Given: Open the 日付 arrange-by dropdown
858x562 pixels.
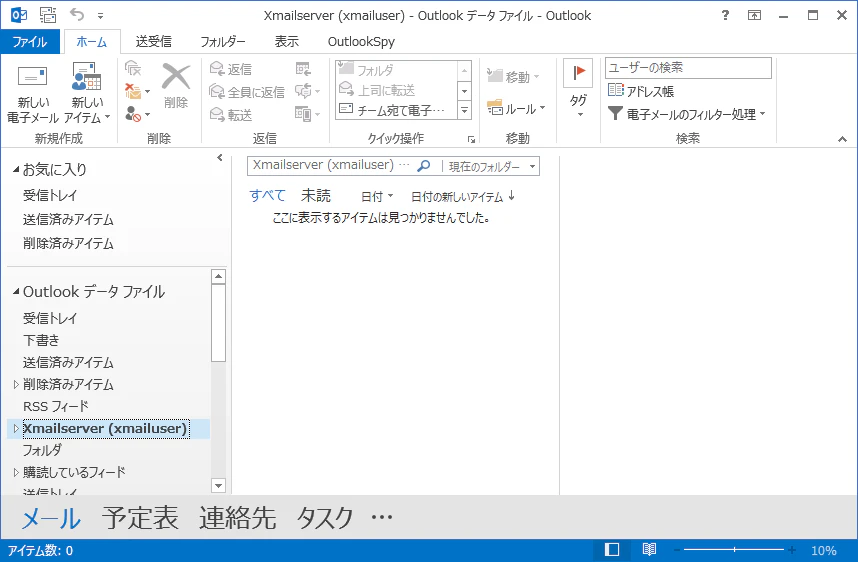Looking at the screenshot, I should pyautogui.click(x=377, y=196).
